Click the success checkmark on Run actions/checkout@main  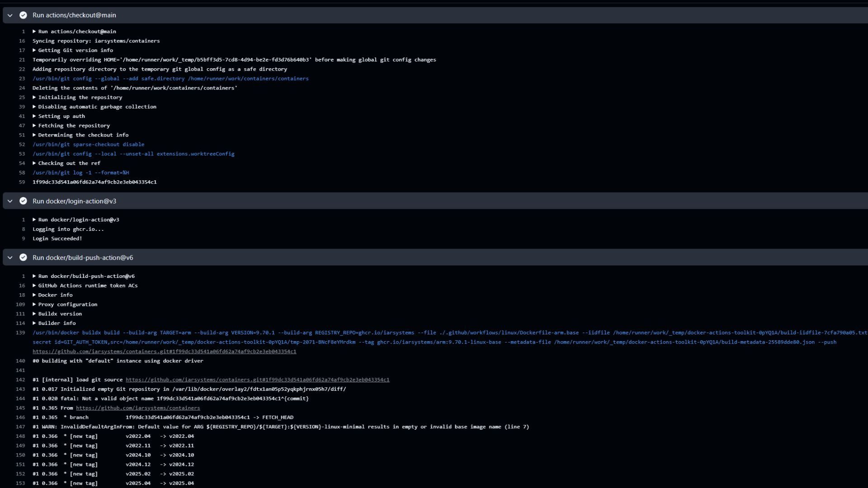pyautogui.click(x=23, y=15)
